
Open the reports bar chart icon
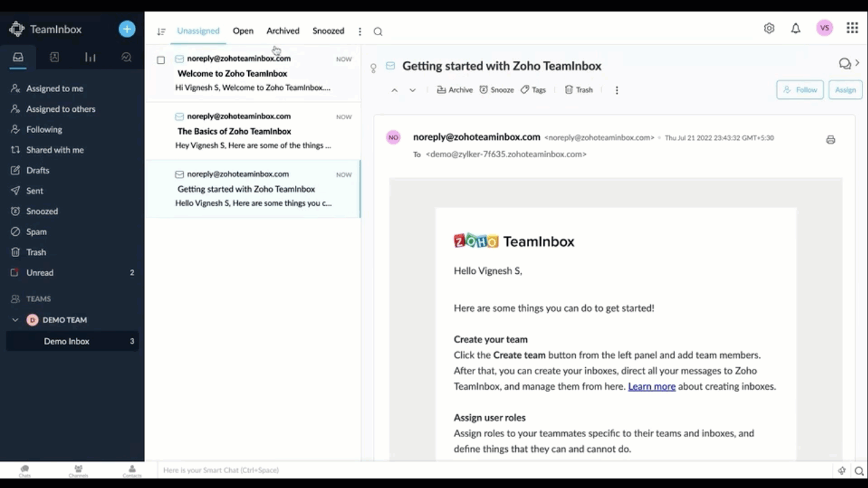tap(90, 58)
